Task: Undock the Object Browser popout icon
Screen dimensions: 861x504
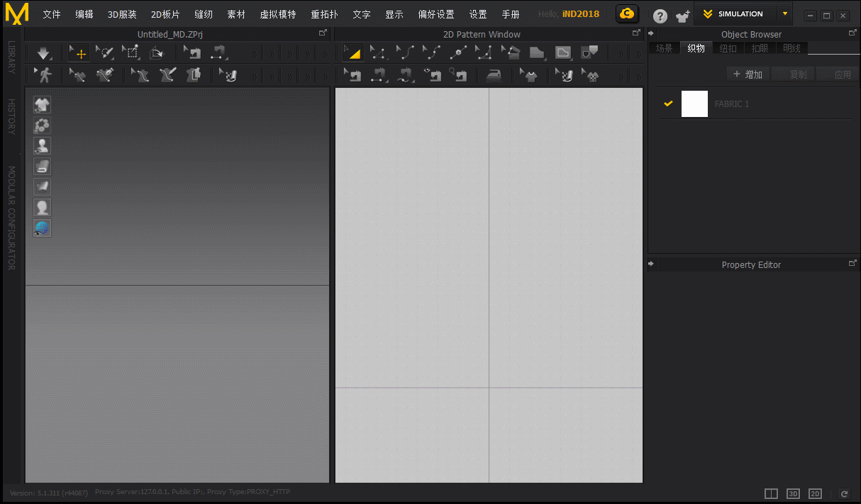Action: click(852, 33)
